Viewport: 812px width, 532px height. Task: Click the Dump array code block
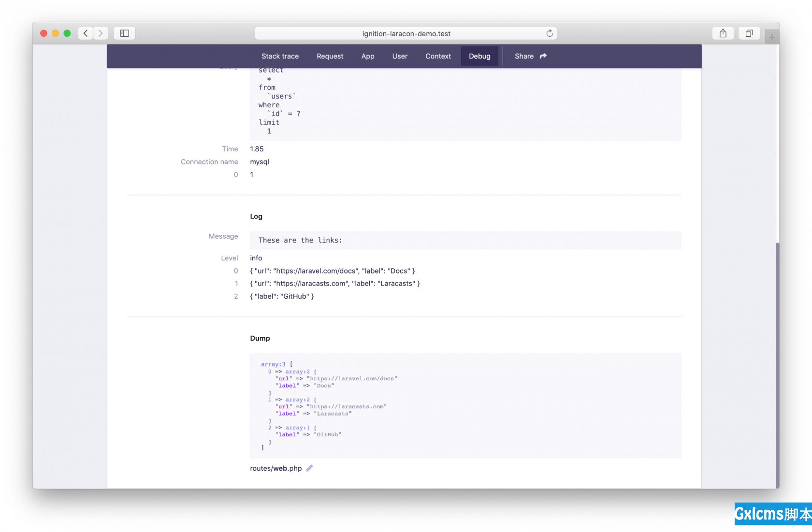pos(465,405)
